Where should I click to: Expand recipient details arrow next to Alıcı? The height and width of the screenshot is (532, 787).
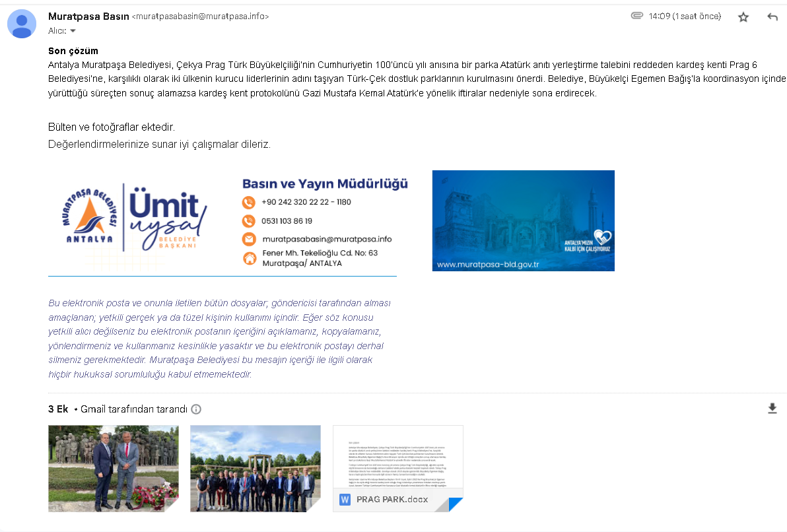tap(73, 31)
